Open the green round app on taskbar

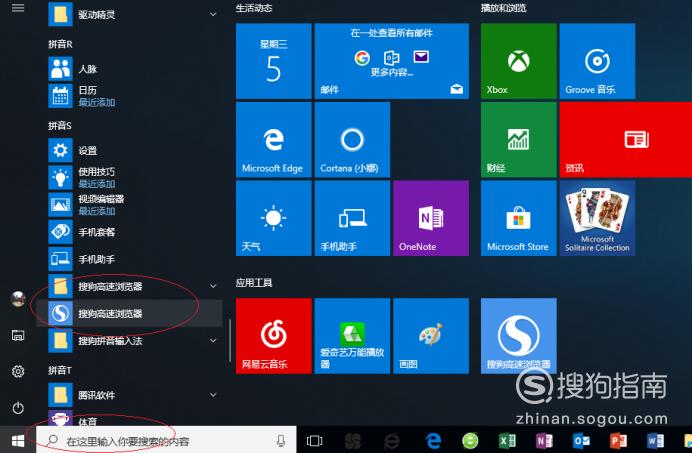click(x=470, y=440)
